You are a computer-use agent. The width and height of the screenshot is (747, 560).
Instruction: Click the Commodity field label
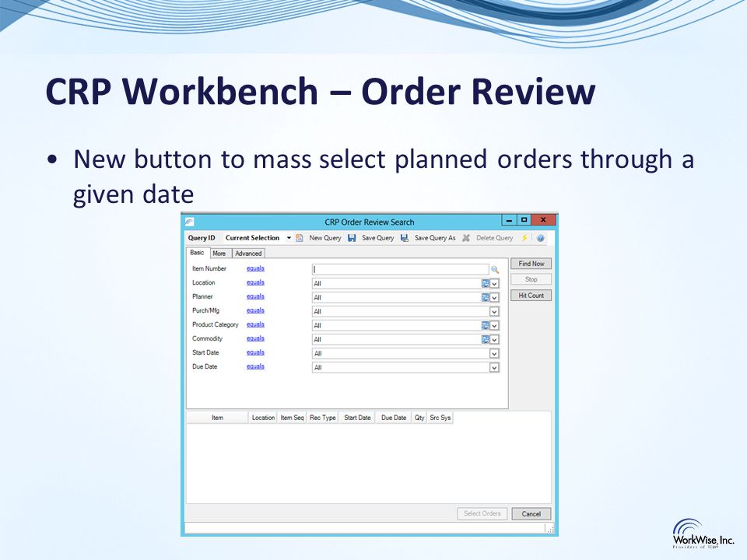pyautogui.click(x=207, y=338)
